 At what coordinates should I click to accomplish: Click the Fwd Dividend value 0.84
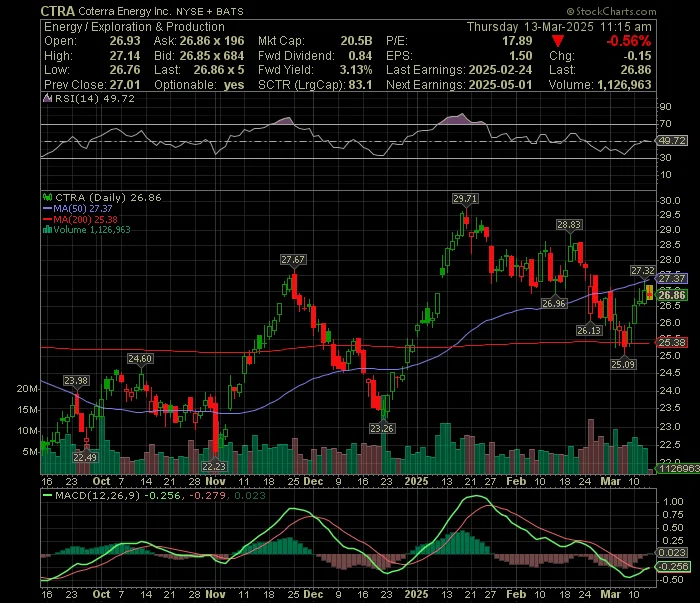coord(360,56)
